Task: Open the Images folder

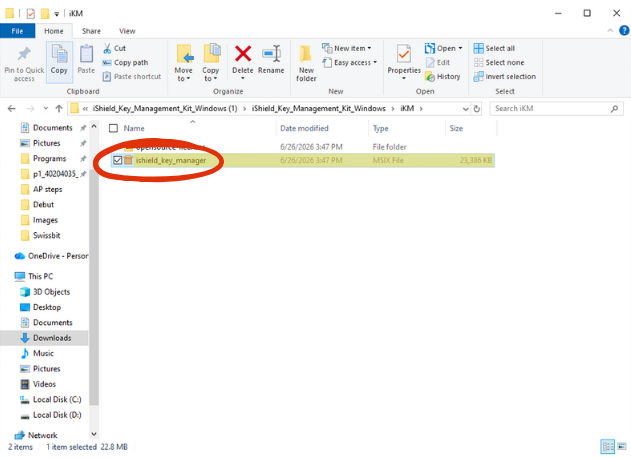Action: point(45,220)
